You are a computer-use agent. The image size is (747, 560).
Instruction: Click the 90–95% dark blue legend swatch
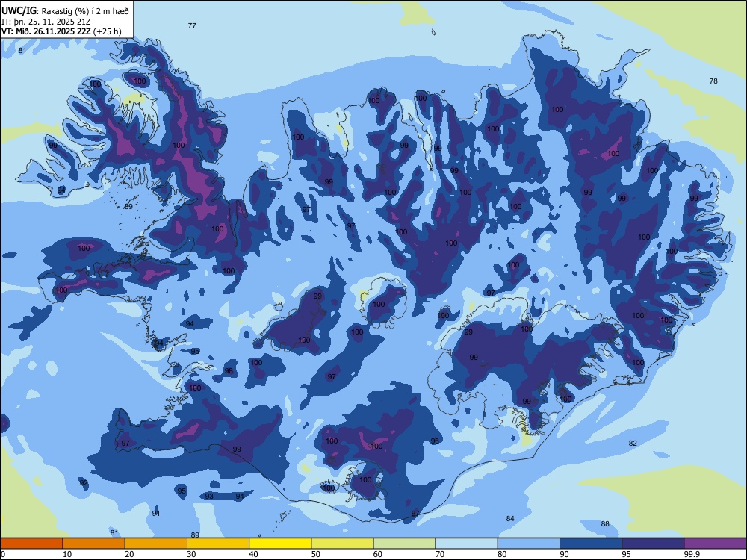(591, 544)
